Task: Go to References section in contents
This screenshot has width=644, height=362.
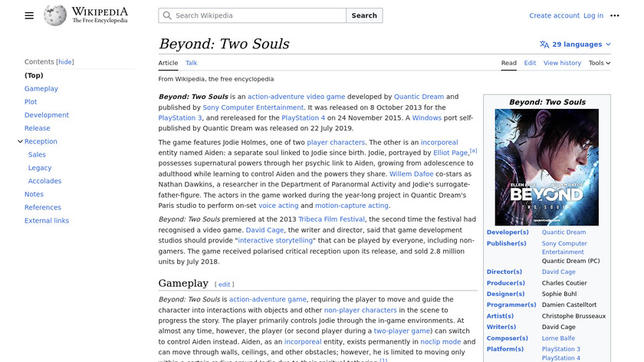Action: tap(43, 207)
